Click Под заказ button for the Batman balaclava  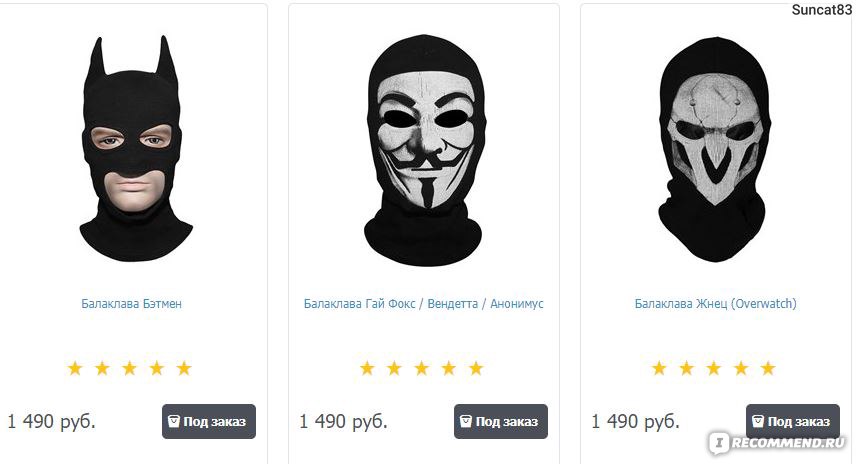[x=209, y=421]
